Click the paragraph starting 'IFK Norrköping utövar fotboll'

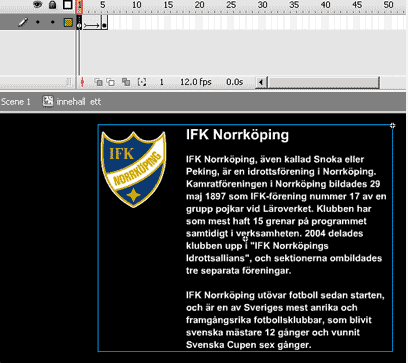point(285,320)
